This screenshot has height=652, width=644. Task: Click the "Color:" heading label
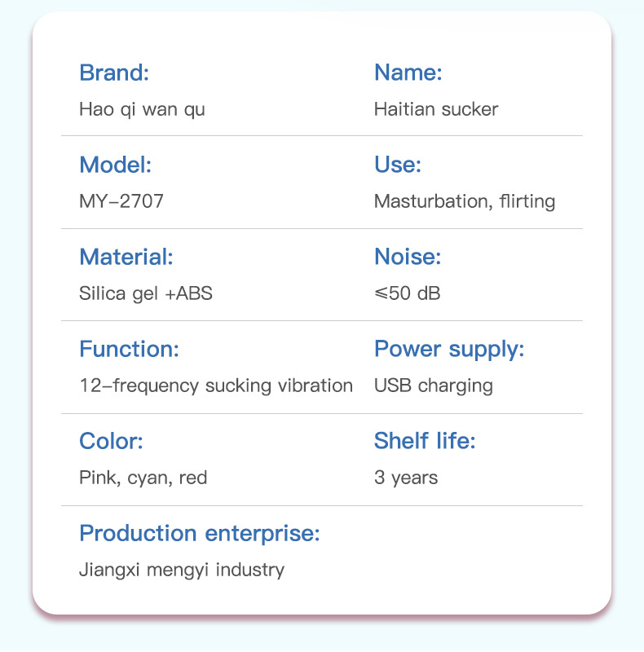(111, 442)
